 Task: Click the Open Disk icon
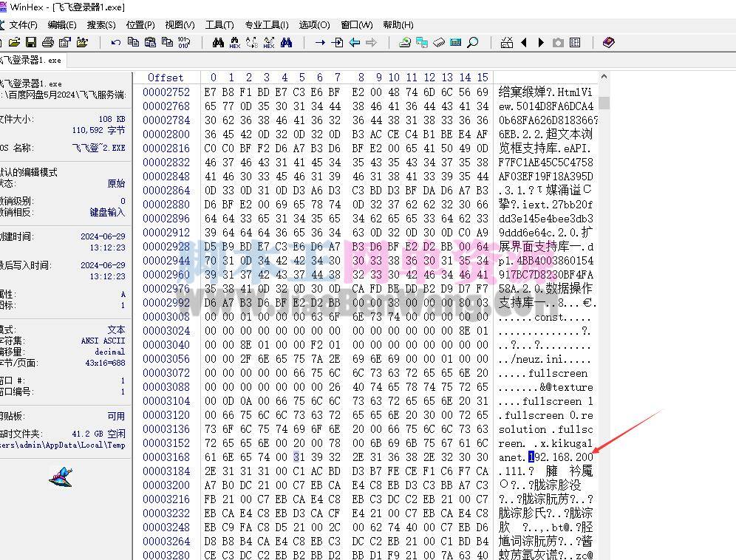(405, 43)
